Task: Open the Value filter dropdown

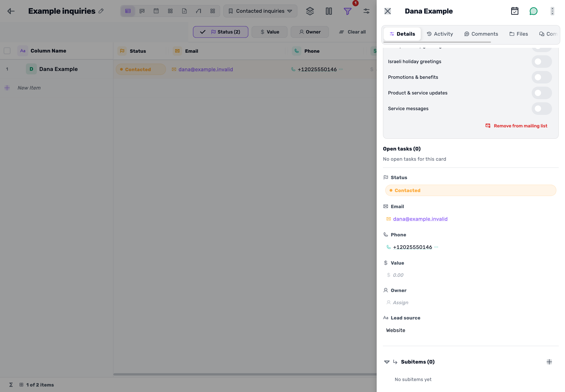Action: 270,32
